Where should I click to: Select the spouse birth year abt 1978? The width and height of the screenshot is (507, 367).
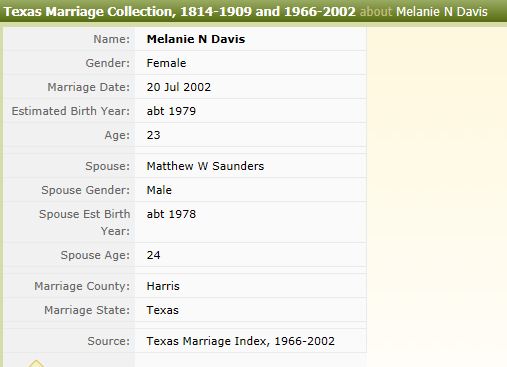click(x=171, y=214)
